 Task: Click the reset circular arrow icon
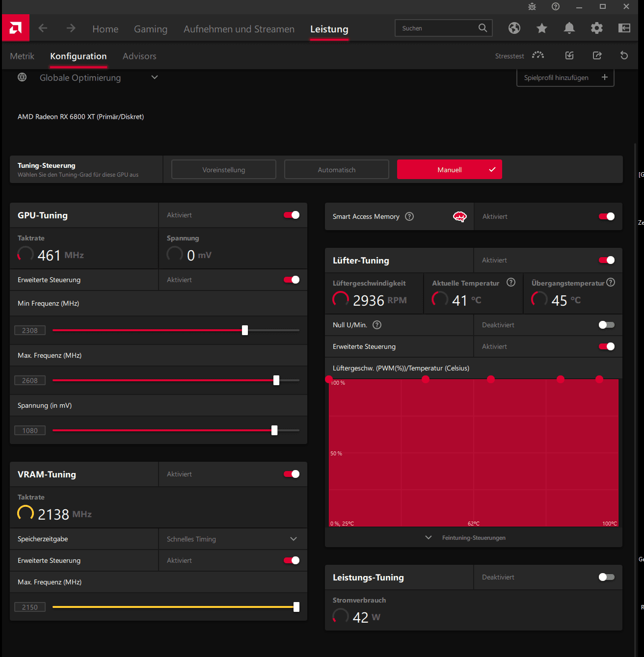pyautogui.click(x=624, y=55)
